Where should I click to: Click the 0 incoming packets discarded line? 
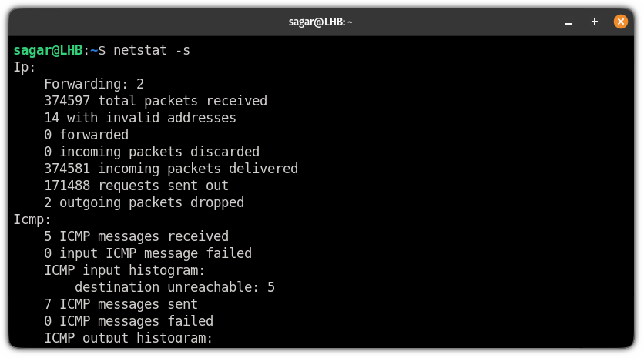(152, 152)
